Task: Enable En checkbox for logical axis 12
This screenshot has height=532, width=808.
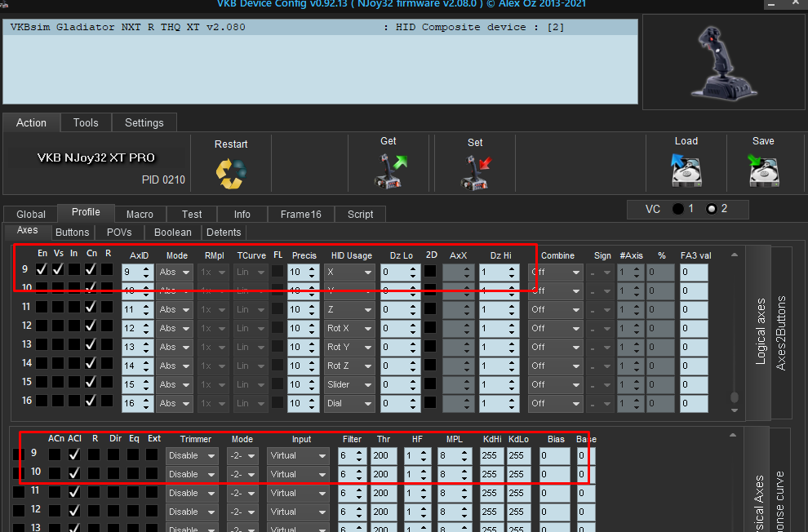Action: (x=42, y=326)
